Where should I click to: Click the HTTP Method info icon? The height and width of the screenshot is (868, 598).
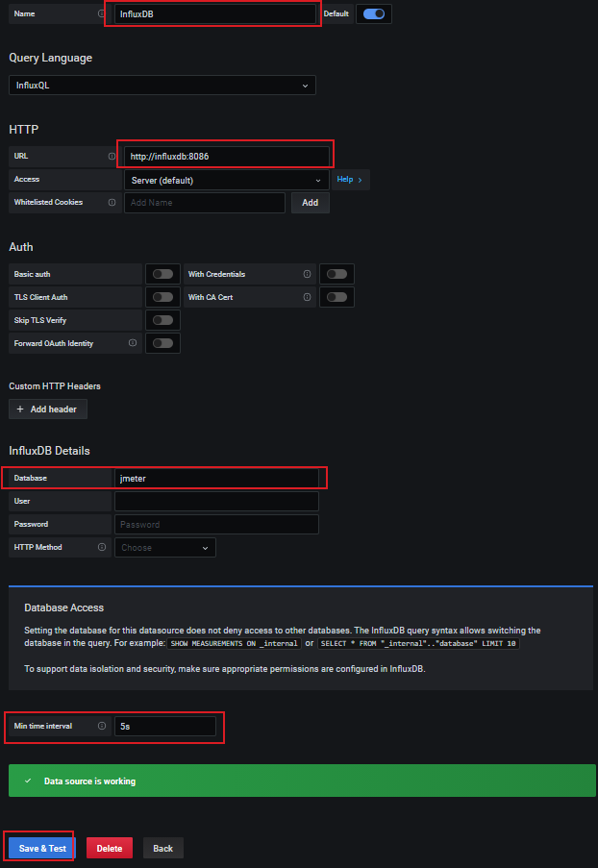tap(102, 547)
